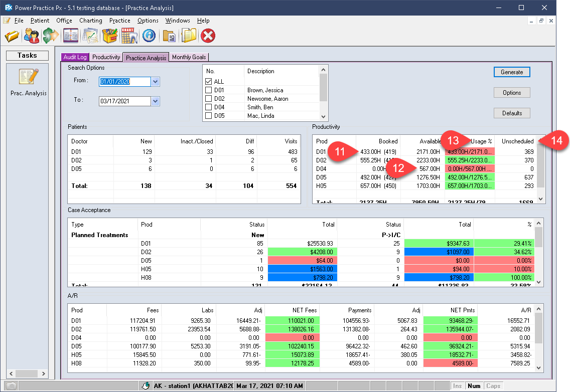Open the File menu
The image size is (570, 392).
19,21
